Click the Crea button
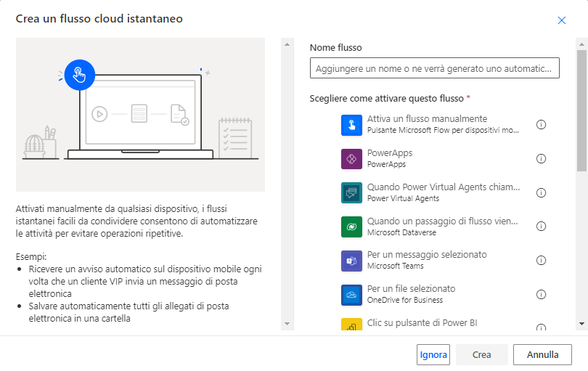 click(481, 354)
